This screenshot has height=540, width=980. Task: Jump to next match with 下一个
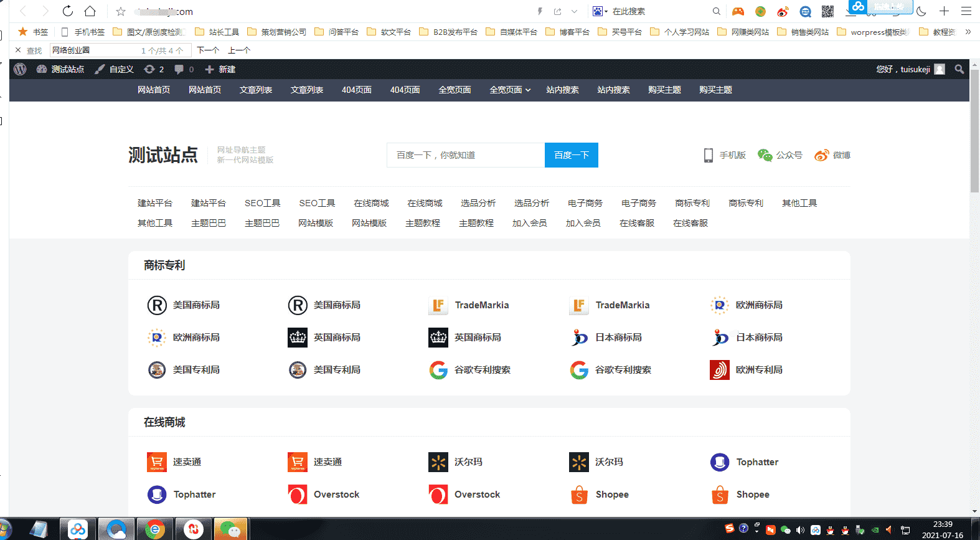point(208,50)
